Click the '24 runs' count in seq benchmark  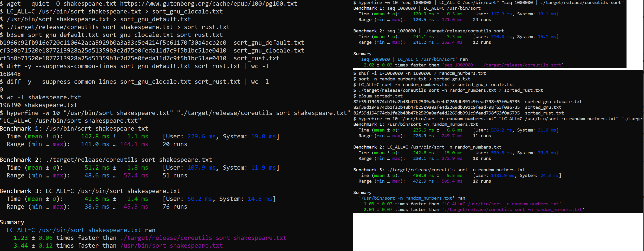pyautogui.click(x=482, y=20)
